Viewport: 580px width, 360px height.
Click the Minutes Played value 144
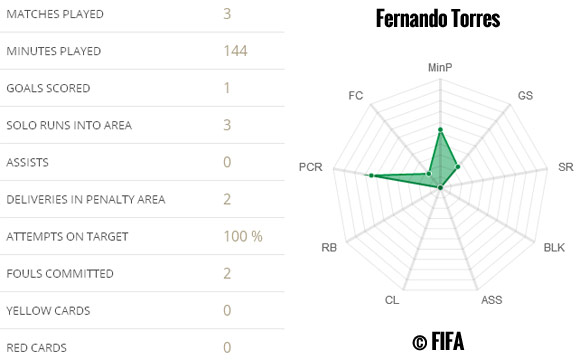pyautogui.click(x=236, y=51)
